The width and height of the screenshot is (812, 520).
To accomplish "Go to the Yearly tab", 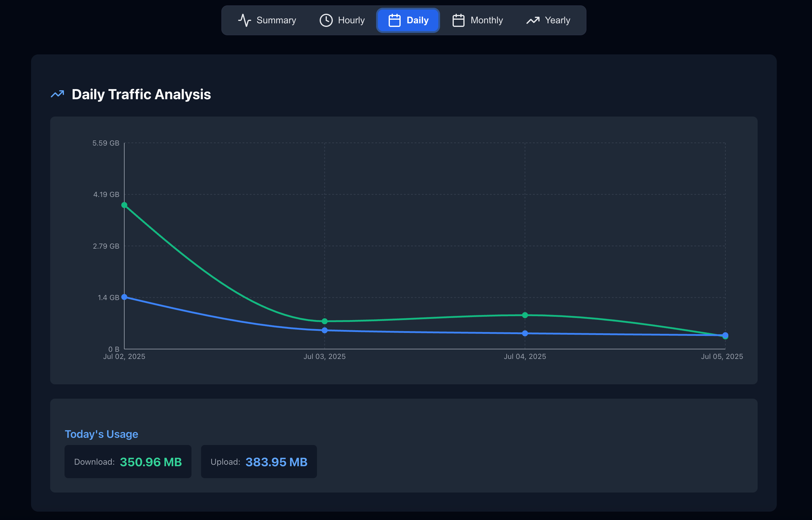I will 557,20.
